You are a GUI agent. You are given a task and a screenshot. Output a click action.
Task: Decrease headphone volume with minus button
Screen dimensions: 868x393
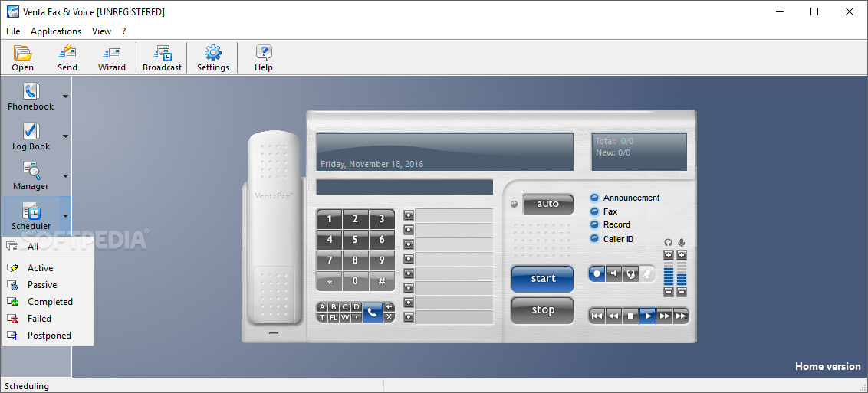pos(669,292)
